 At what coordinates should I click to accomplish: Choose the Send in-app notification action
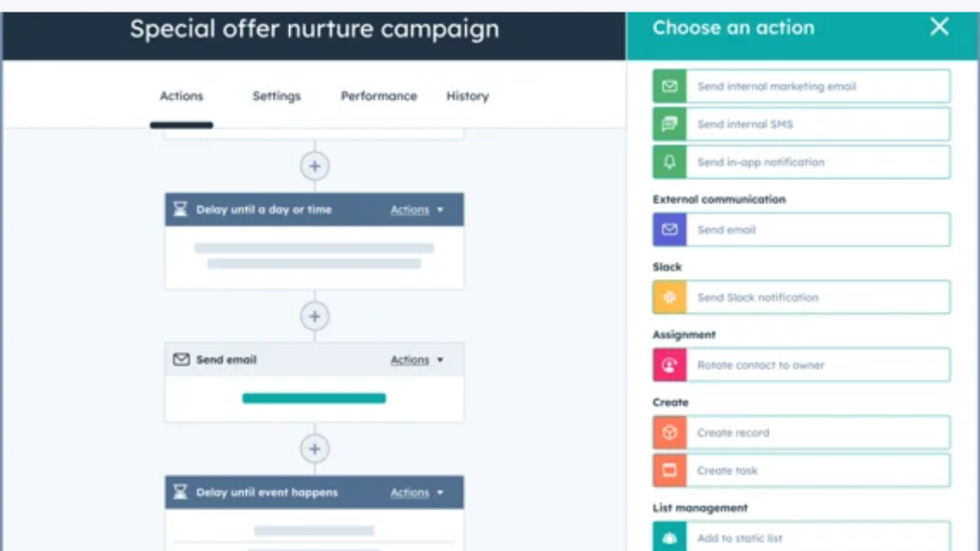click(x=800, y=162)
